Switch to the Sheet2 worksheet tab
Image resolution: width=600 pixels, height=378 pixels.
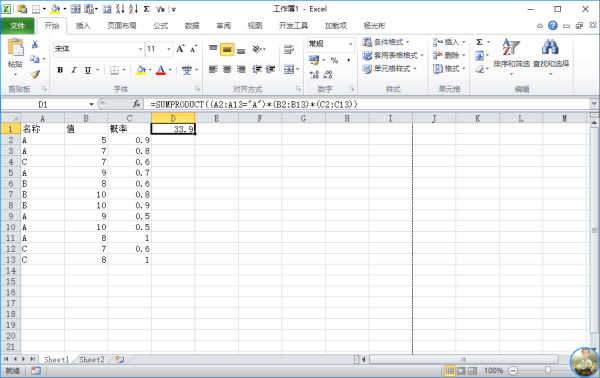(92, 359)
